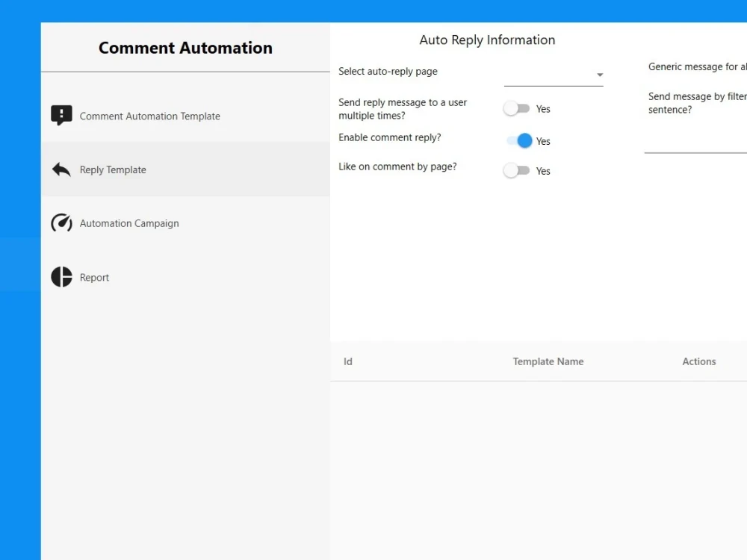This screenshot has width=747, height=560.
Task: Open the Report section
Action: point(94,277)
